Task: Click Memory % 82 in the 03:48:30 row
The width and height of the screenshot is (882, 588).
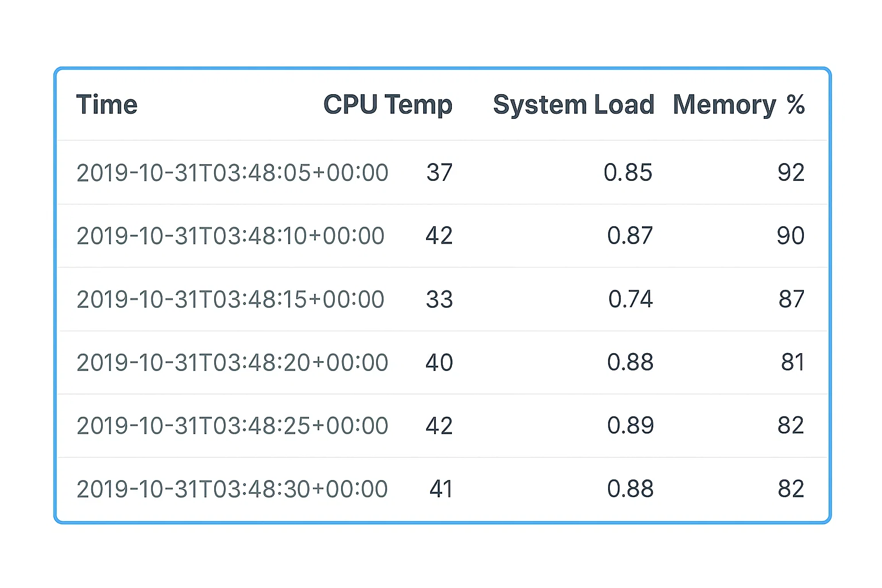Action: tap(791, 489)
